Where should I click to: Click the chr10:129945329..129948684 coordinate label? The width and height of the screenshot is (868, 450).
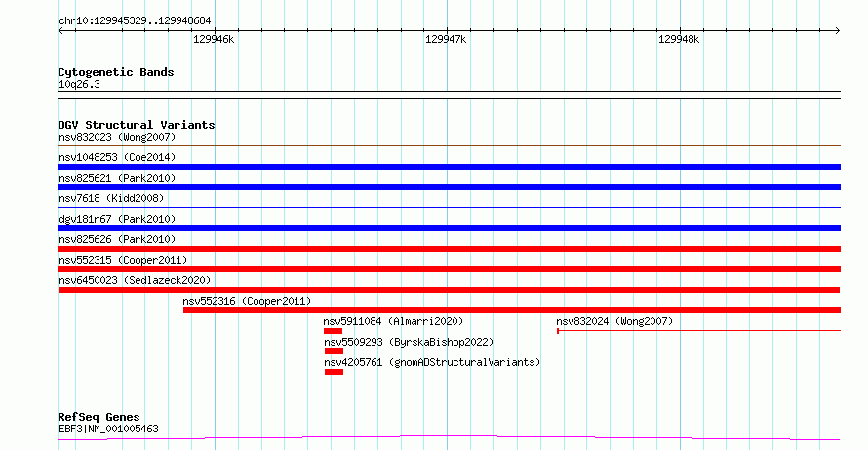135,21
